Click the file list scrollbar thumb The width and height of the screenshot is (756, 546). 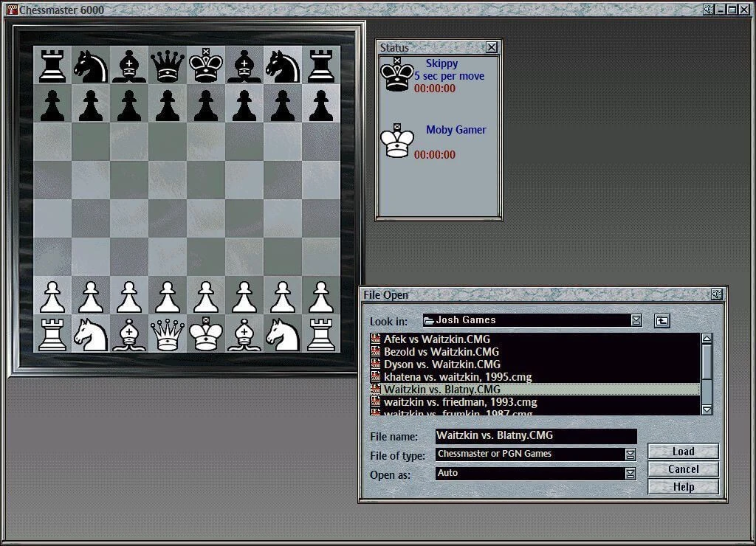point(707,362)
